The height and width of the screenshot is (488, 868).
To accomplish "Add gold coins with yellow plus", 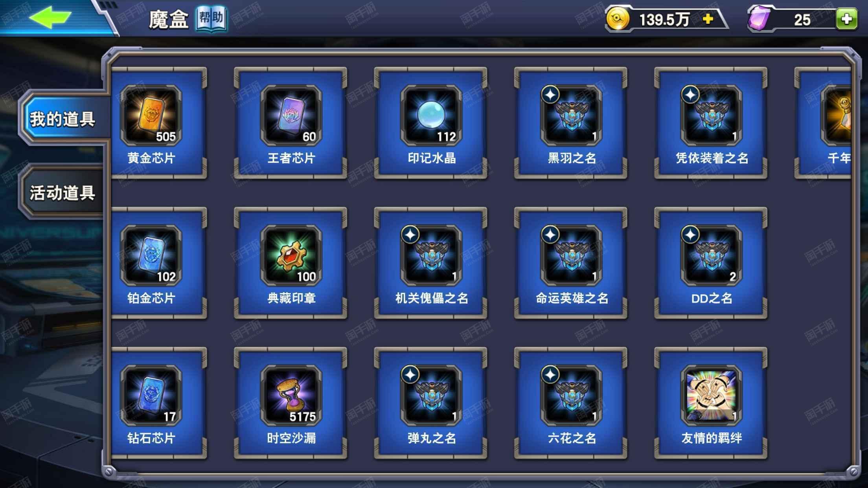I will coord(708,19).
